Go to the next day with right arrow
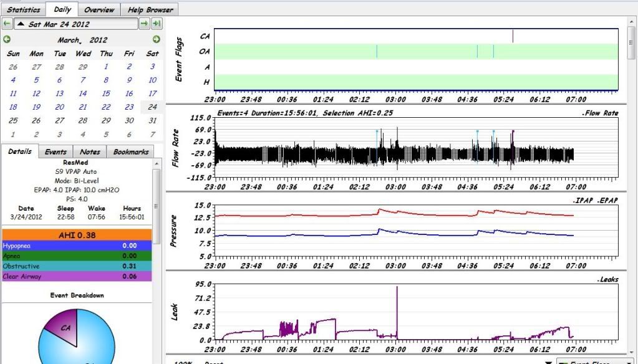 (145, 24)
